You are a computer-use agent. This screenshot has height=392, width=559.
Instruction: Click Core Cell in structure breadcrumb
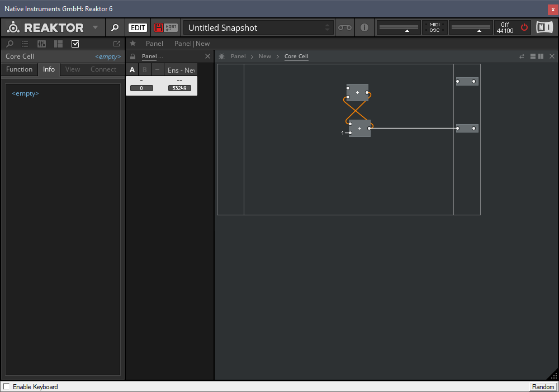(296, 56)
